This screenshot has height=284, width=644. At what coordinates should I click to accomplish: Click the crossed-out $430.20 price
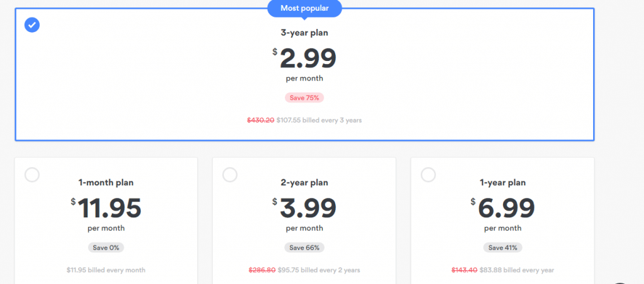click(x=260, y=120)
